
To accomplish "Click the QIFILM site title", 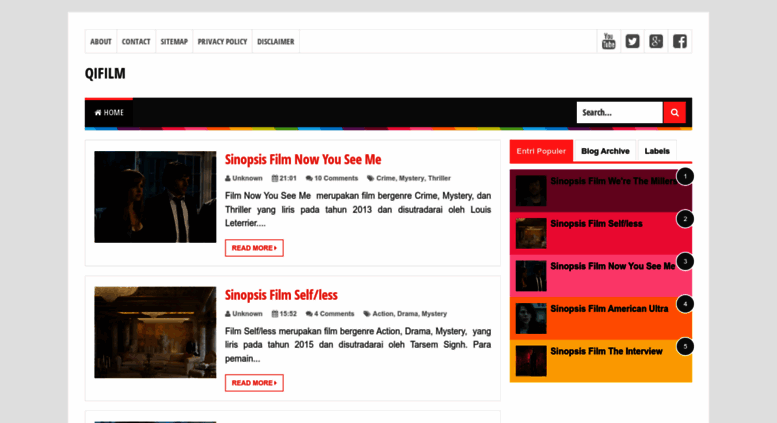I will [x=105, y=73].
